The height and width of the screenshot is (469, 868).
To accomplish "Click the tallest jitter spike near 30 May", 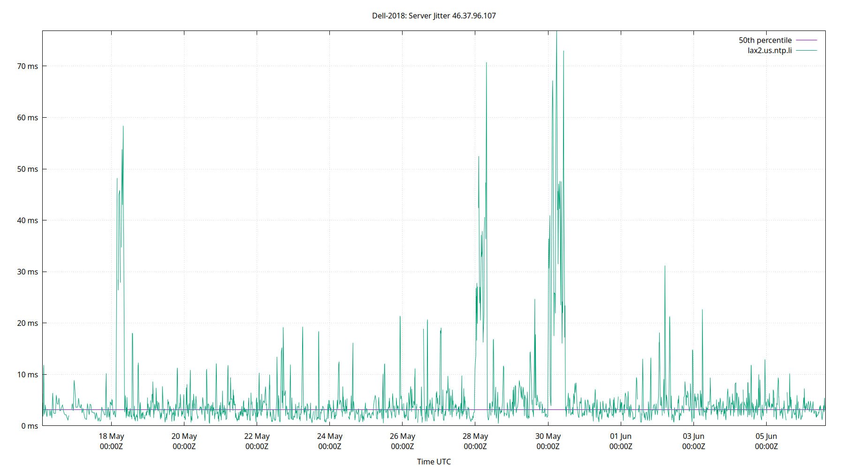I will click(556, 33).
